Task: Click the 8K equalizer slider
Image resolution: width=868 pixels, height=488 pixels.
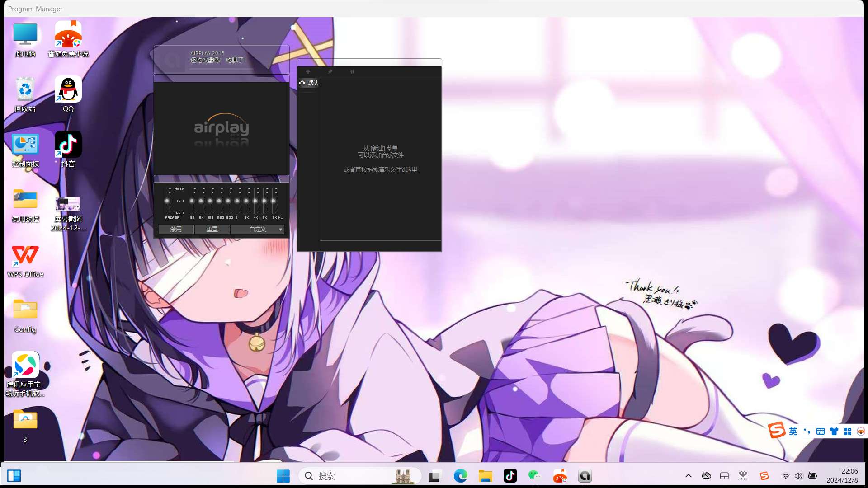Action: (264, 201)
